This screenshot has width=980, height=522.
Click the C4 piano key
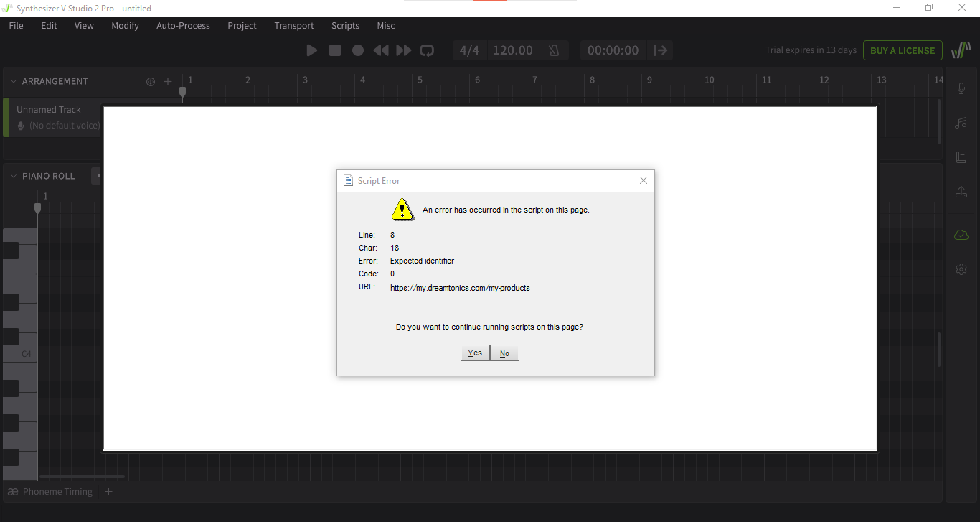pos(19,355)
